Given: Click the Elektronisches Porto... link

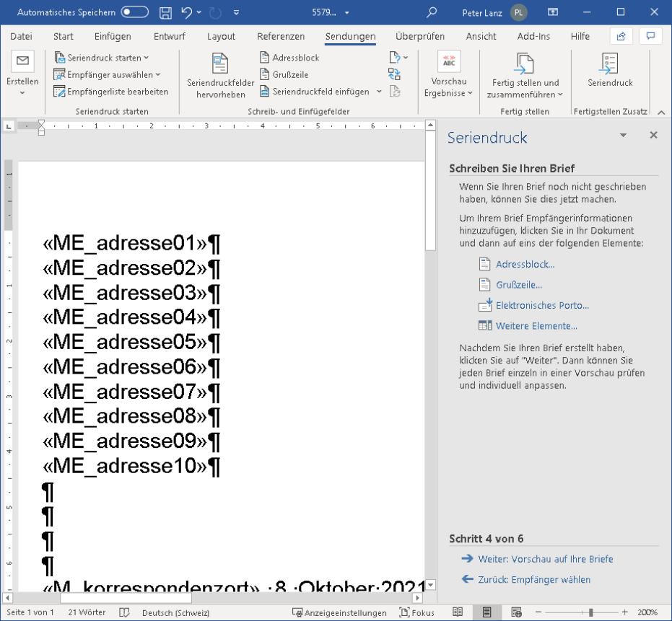Looking at the screenshot, I should click(542, 305).
